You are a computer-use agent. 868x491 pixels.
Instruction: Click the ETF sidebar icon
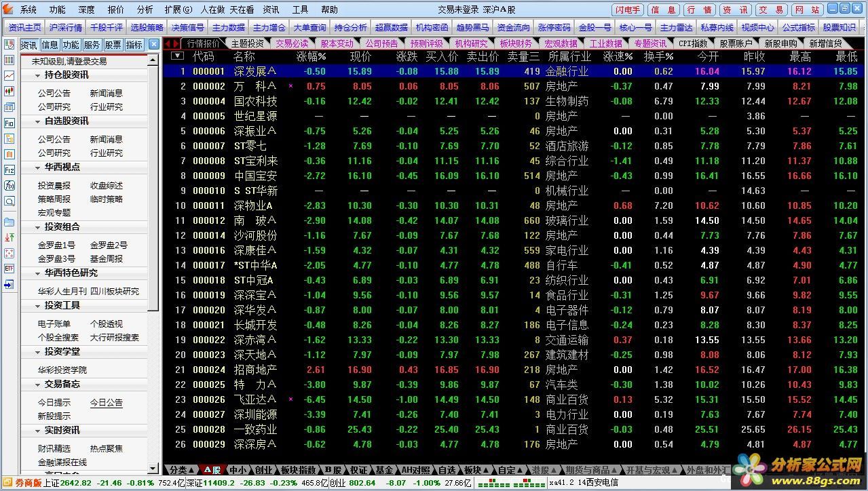coord(9,269)
